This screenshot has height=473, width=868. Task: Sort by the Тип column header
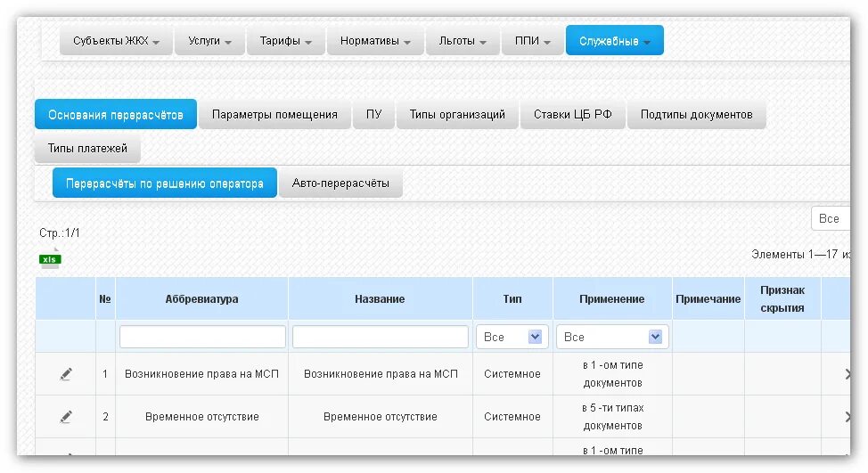pos(512,298)
